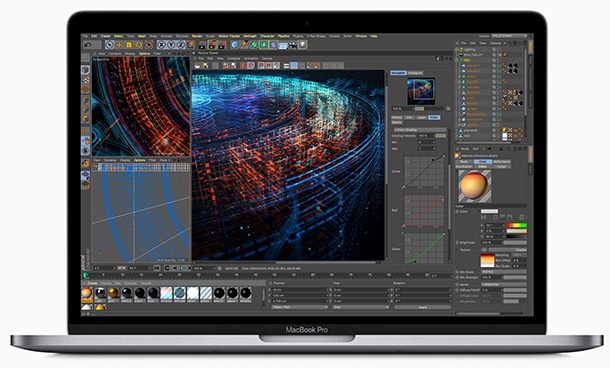Viewport: 610px width, 368px height.
Task: Select the Rotate tool icon
Action: pyautogui.click(x=139, y=45)
